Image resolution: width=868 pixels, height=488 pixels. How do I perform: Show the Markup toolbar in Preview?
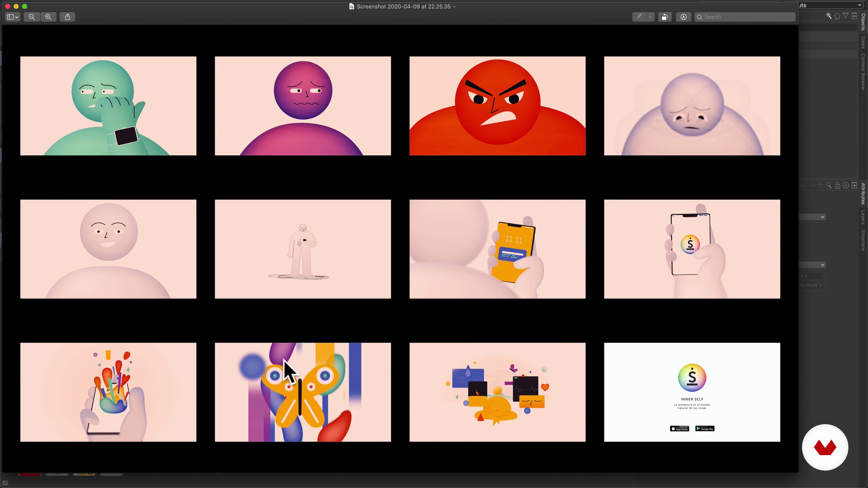pos(683,17)
